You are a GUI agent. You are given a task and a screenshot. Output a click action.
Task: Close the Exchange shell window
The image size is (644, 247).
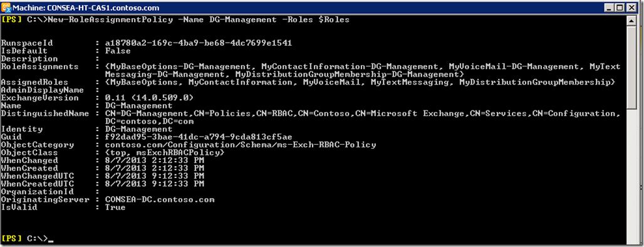632,8
